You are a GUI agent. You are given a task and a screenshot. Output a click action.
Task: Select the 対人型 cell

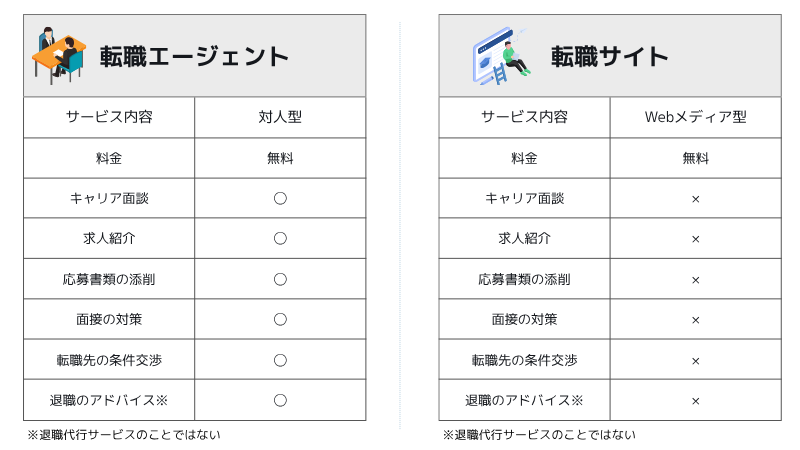click(x=280, y=117)
